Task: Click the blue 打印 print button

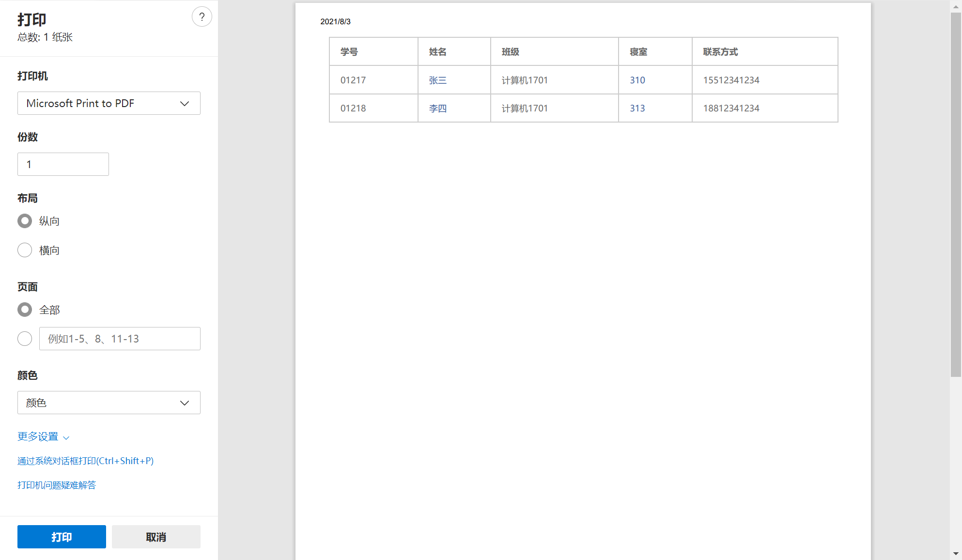Action: coord(62,537)
